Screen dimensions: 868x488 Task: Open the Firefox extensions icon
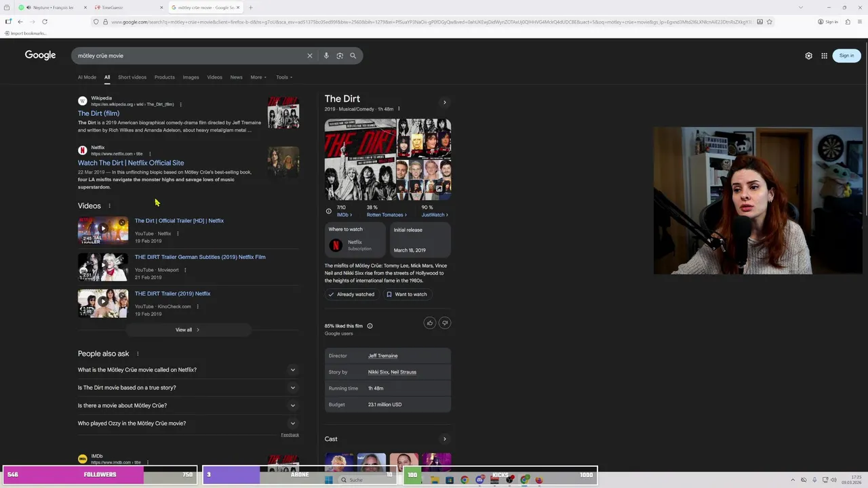[848, 22]
